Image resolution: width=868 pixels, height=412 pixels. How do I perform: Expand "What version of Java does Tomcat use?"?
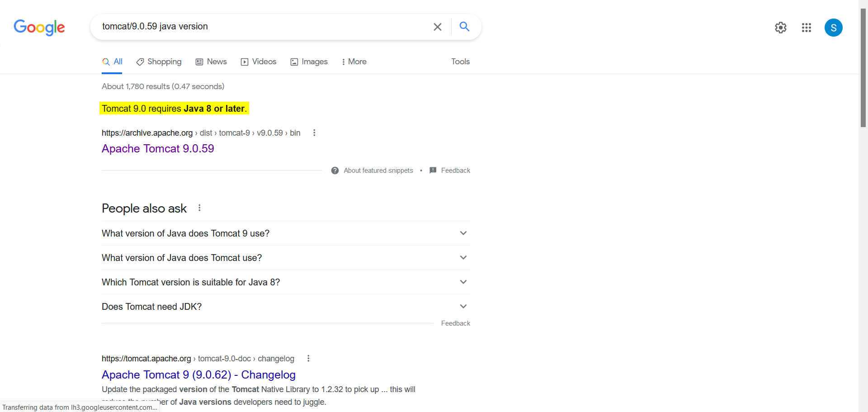pyautogui.click(x=463, y=258)
